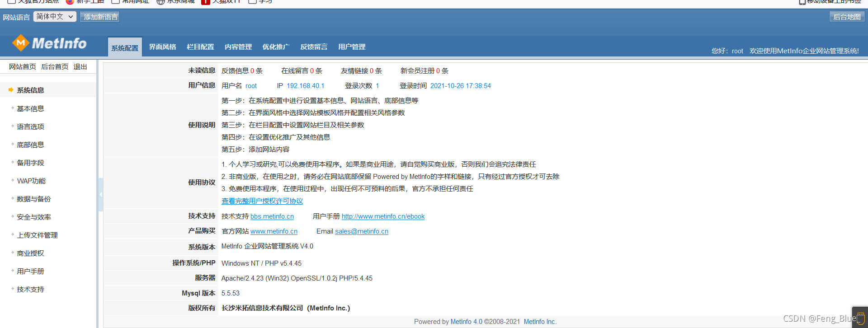Click the 在线留言 0 条 entry
The height and width of the screenshot is (328, 868).
(x=302, y=71)
